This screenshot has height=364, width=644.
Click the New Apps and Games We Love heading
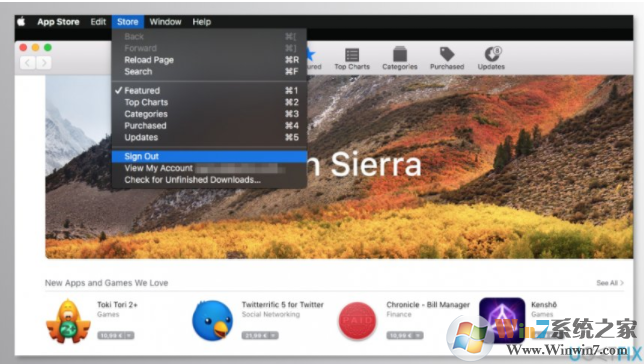[106, 283]
